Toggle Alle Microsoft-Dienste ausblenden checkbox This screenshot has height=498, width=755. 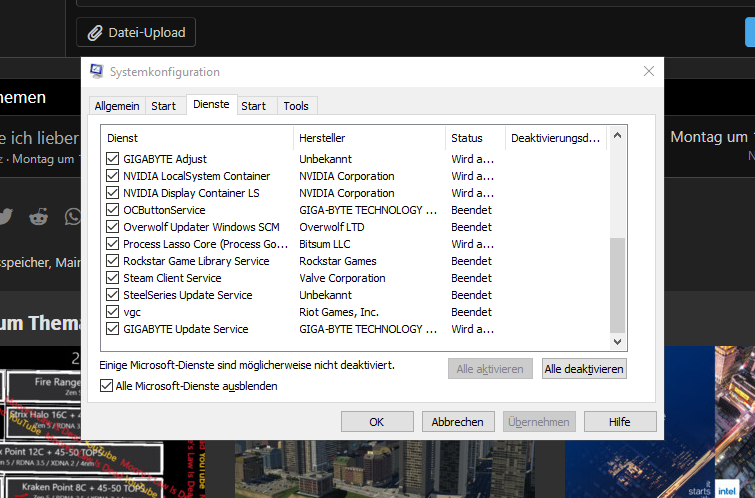(x=106, y=386)
